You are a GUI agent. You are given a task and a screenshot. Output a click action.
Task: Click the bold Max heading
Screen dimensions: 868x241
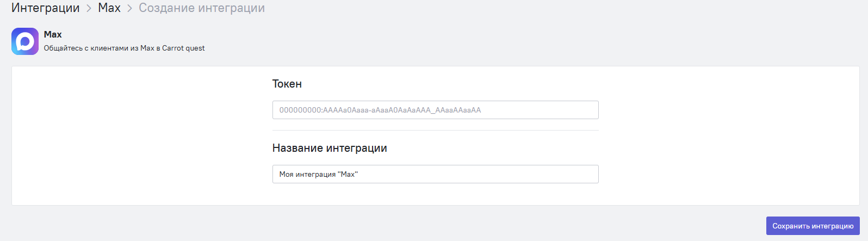(x=53, y=34)
